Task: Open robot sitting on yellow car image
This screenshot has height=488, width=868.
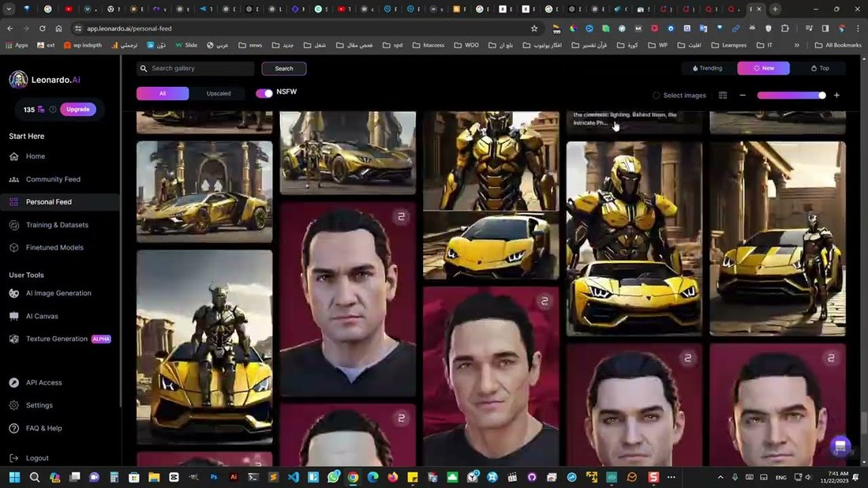Action: (x=204, y=347)
